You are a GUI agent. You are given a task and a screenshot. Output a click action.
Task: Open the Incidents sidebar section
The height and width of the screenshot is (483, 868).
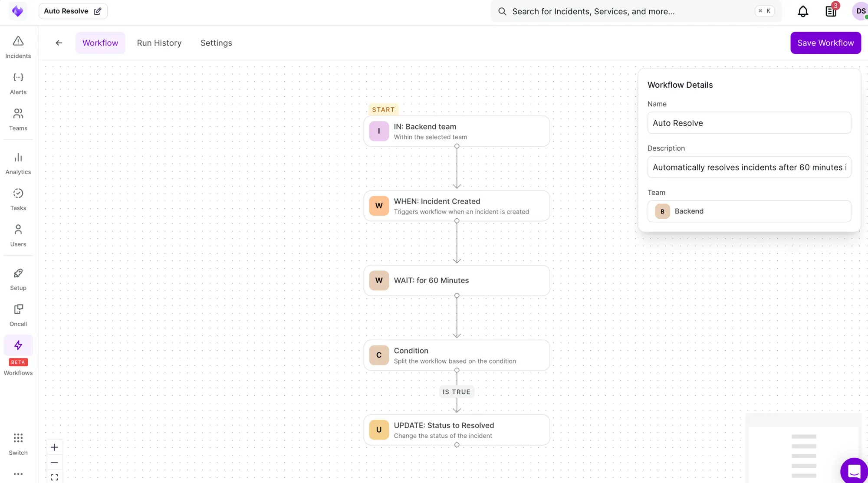(x=18, y=47)
